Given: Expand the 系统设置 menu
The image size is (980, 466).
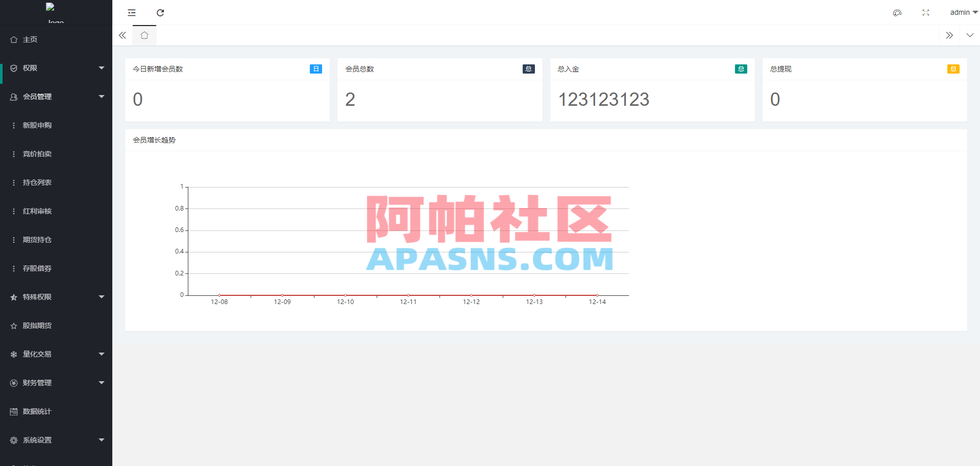Looking at the screenshot, I should pos(37,440).
